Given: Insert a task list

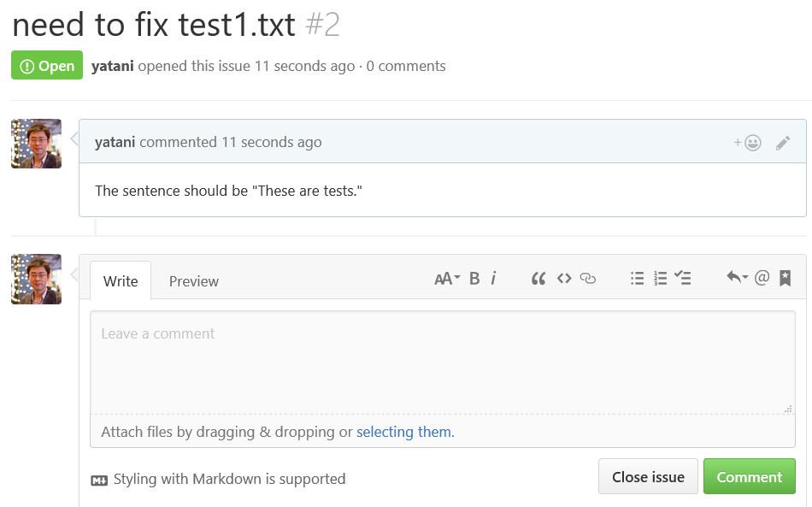Looking at the screenshot, I should [683, 278].
